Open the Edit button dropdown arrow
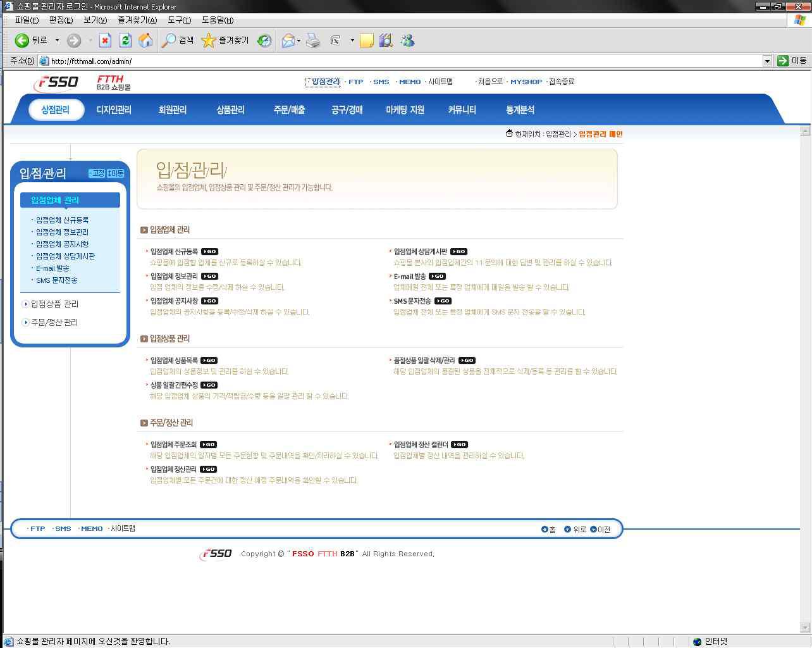The width and height of the screenshot is (812, 648). [352, 40]
